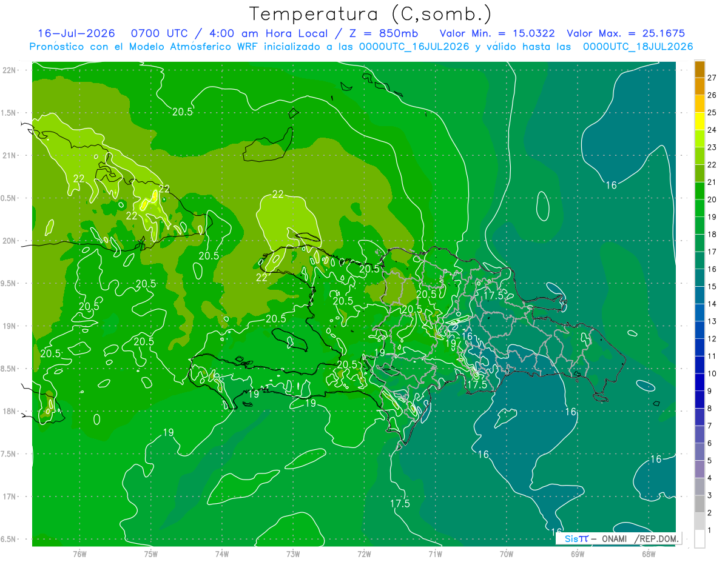Click colorbar scale label '26'
Screen dimensions: 728x562
coord(712,95)
